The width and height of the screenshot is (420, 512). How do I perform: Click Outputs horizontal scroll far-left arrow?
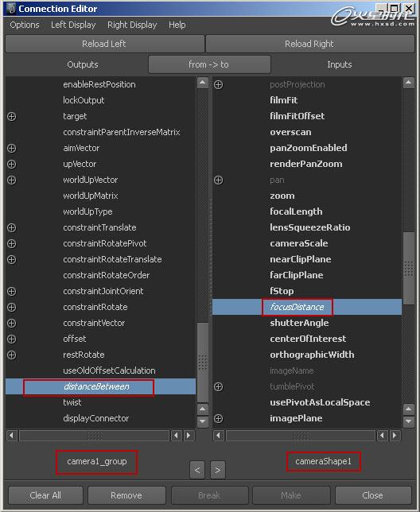point(12,435)
